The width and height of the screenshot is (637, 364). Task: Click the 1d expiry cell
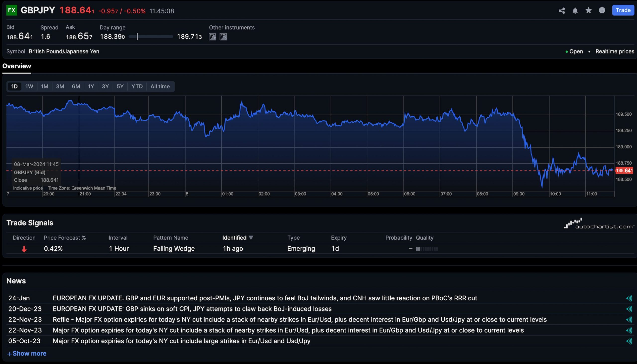pos(335,249)
